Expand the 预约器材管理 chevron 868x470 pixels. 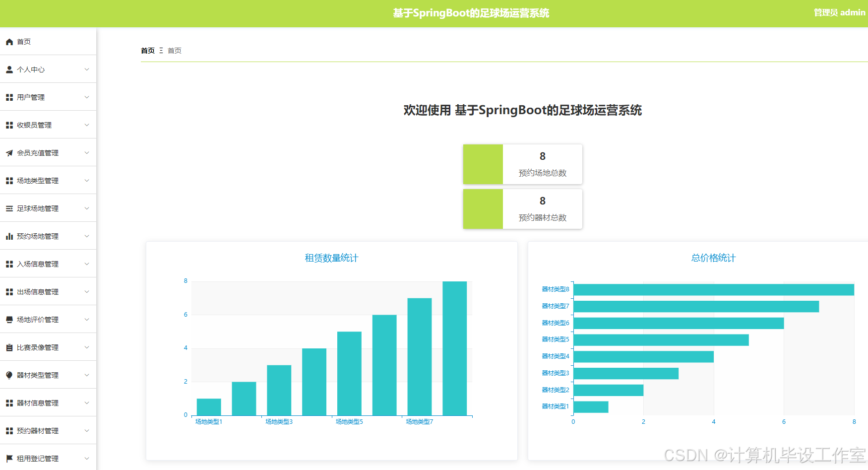[87, 431]
